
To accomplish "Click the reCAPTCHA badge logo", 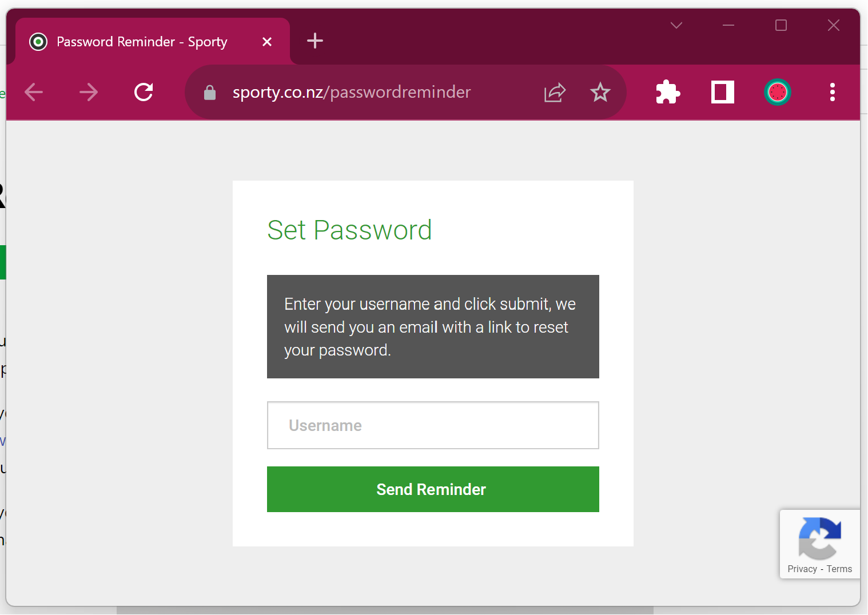I will (819, 538).
